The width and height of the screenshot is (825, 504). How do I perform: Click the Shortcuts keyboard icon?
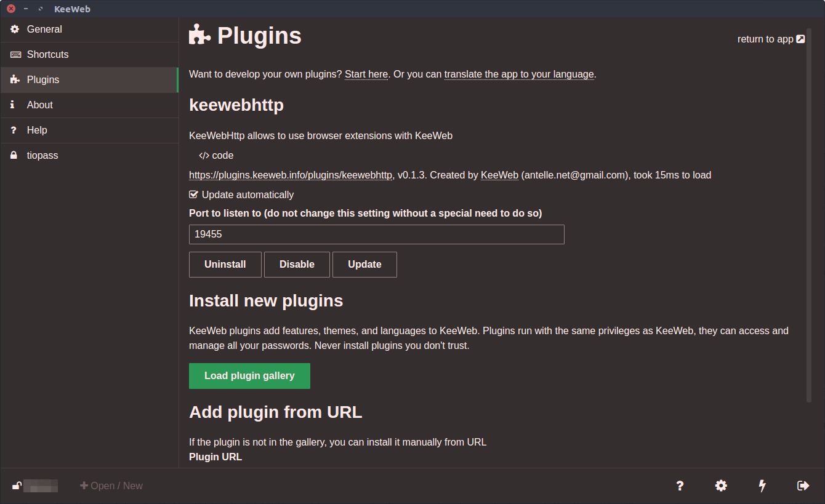(15, 54)
